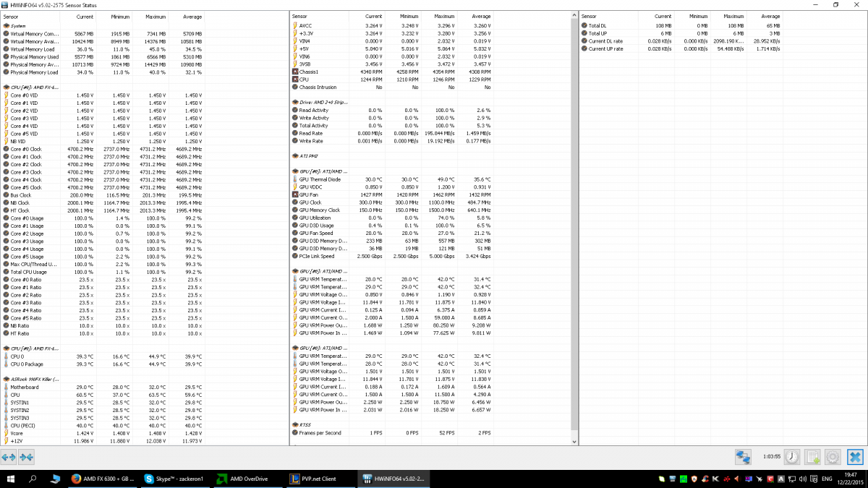Image resolution: width=868 pixels, height=488 pixels.
Task: Click the middle panel scrollbar up arrow
Action: tap(575, 16)
